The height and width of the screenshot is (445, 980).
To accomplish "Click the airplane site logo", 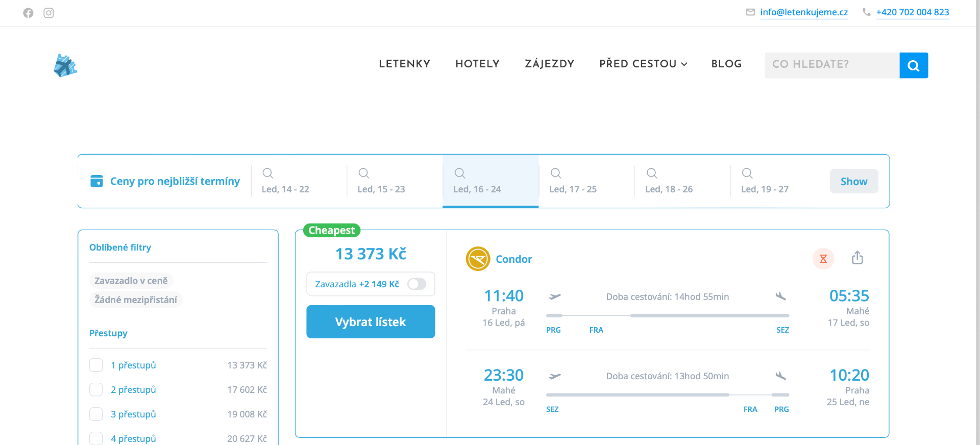I will pyautogui.click(x=65, y=65).
